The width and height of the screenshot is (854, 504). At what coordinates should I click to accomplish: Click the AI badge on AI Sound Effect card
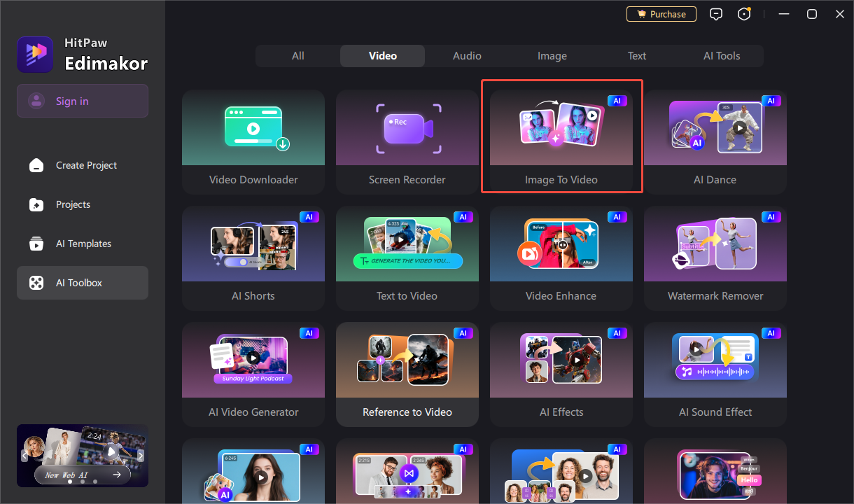point(771,333)
